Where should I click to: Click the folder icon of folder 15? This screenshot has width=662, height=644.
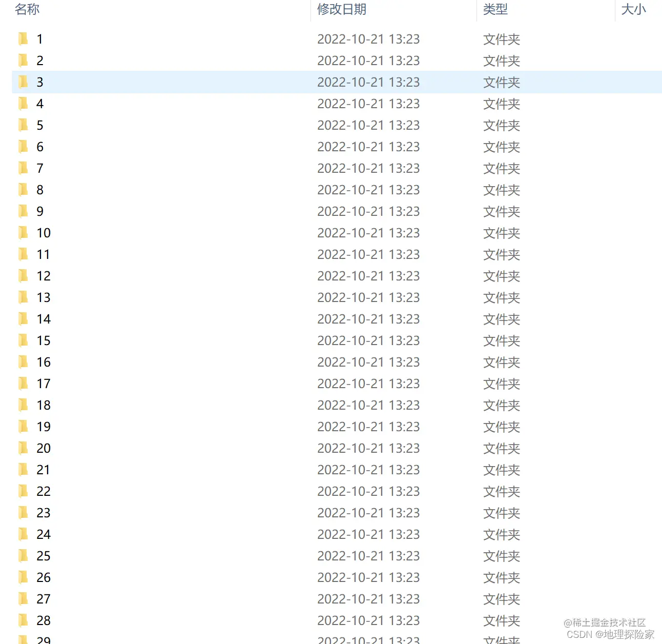pos(23,340)
